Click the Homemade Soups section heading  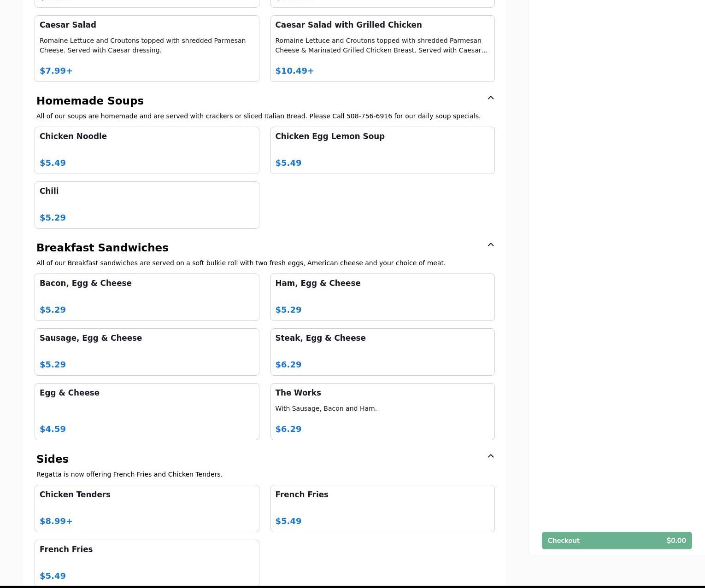pyautogui.click(x=90, y=101)
